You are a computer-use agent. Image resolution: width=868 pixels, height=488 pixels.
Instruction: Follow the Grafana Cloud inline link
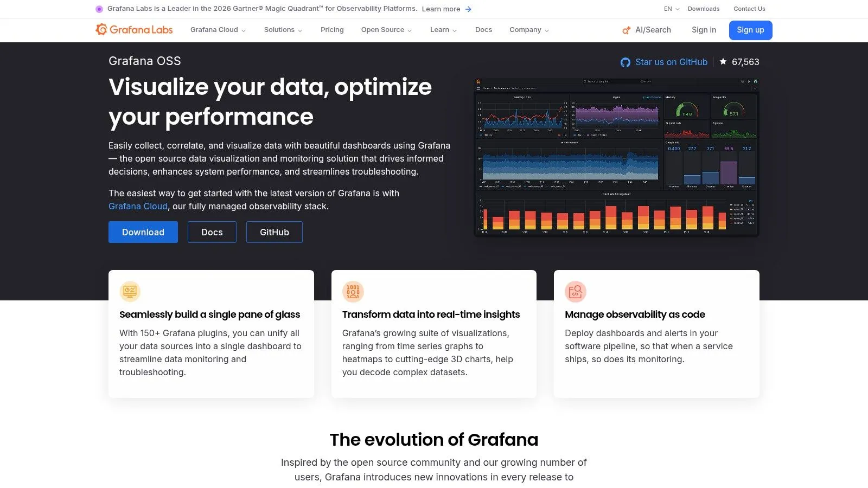(x=138, y=207)
